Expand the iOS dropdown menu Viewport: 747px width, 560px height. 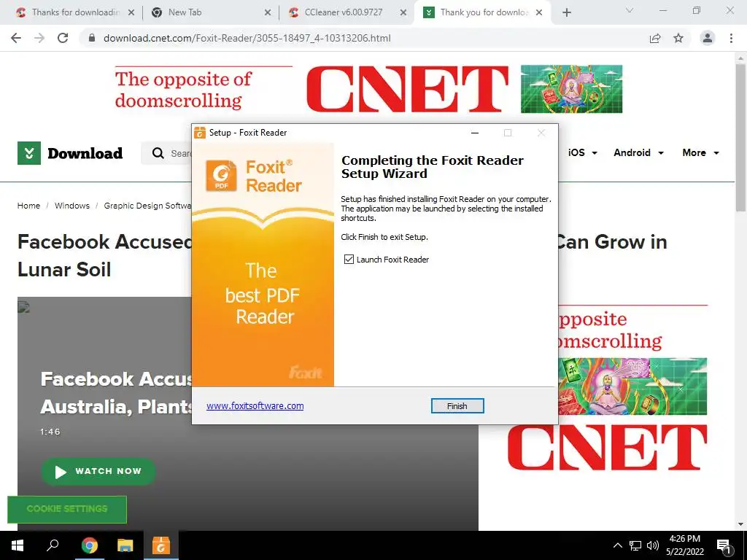(x=583, y=153)
